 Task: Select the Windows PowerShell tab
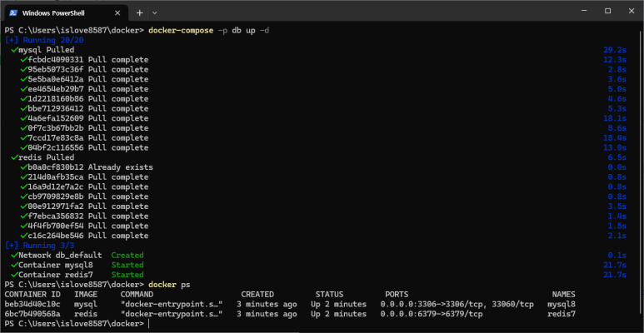(x=64, y=13)
